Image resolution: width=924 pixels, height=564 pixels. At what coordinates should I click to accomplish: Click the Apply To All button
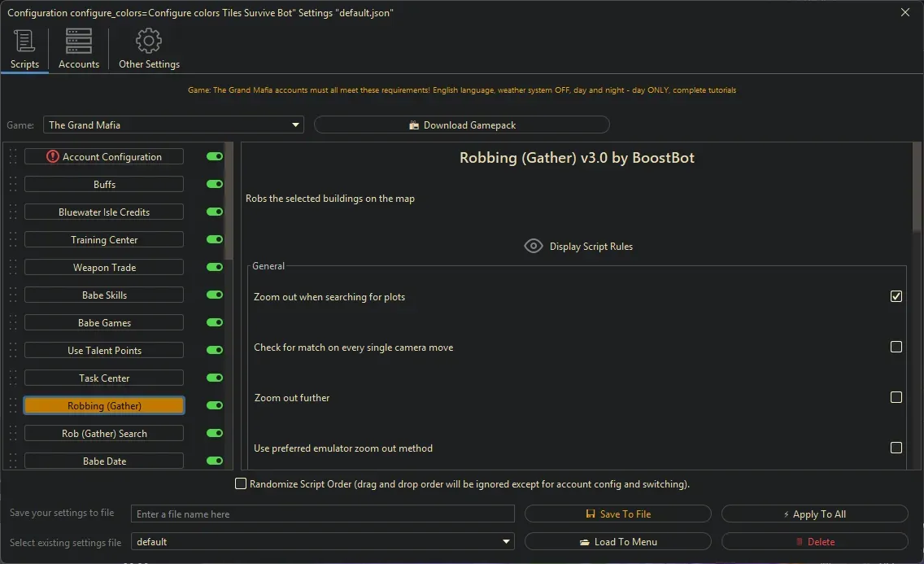click(814, 514)
